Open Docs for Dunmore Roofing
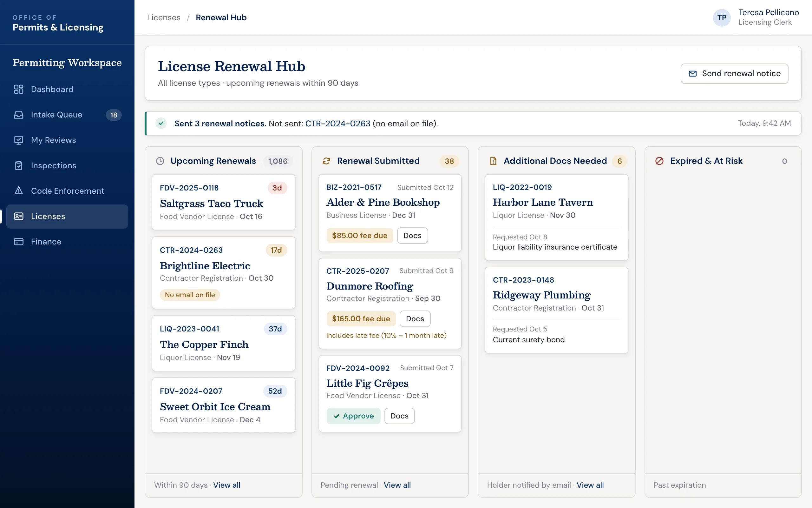The width and height of the screenshot is (812, 508). 415,319
